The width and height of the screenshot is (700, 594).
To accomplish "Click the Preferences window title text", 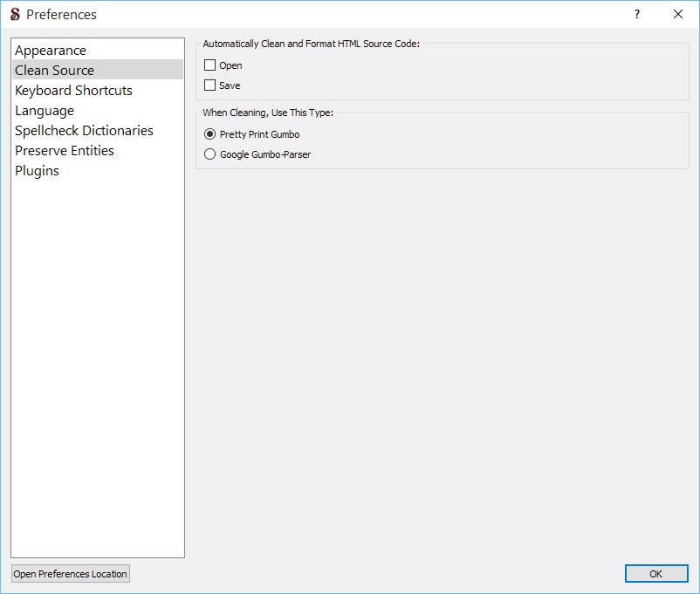I will pos(61,14).
